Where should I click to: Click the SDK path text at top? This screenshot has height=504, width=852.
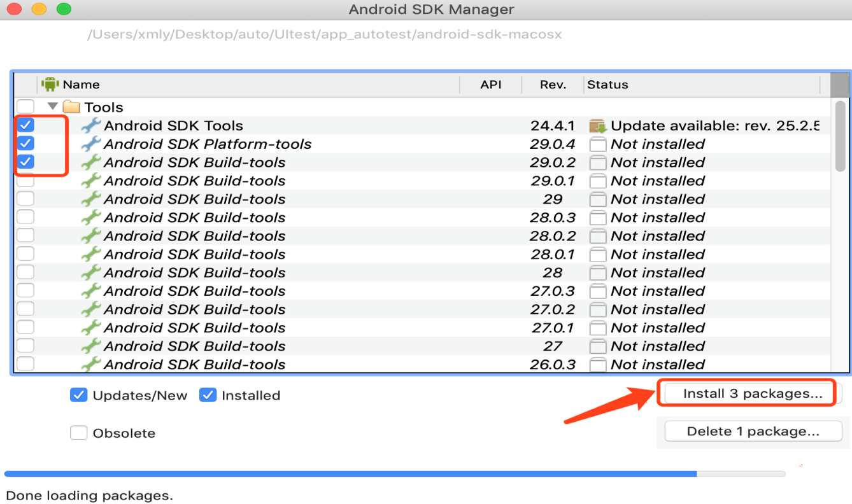click(x=325, y=34)
